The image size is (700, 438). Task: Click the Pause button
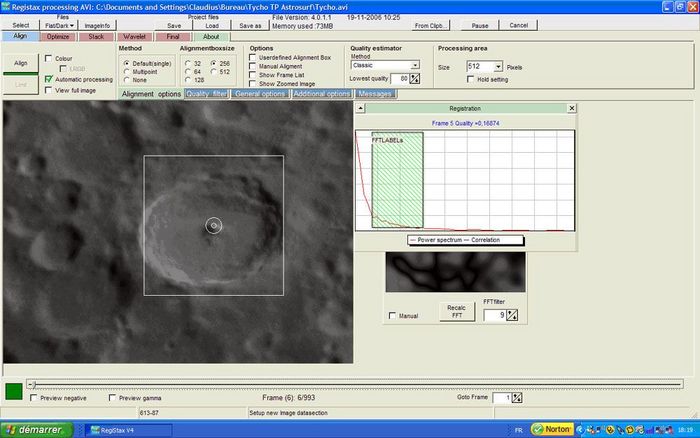coord(480,25)
